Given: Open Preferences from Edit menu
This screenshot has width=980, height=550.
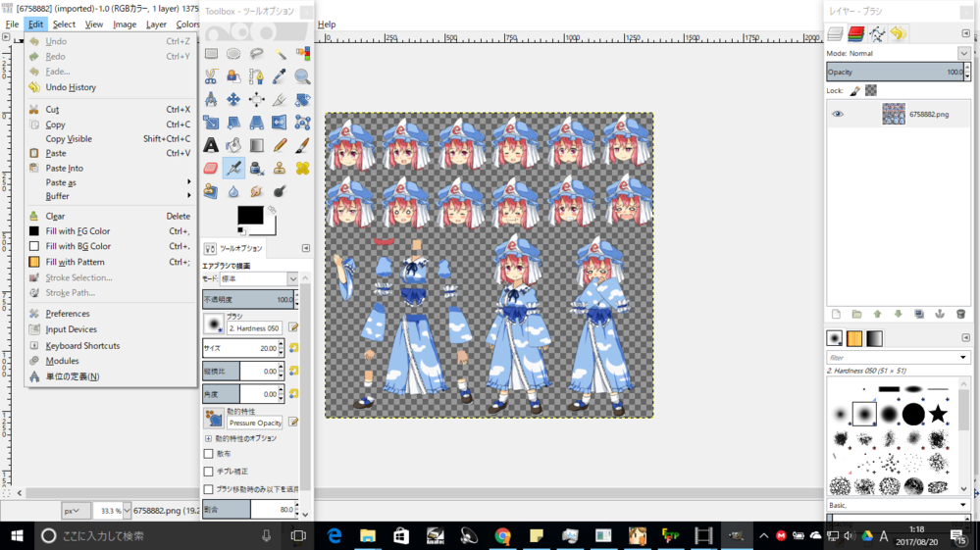Looking at the screenshot, I should [68, 314].
